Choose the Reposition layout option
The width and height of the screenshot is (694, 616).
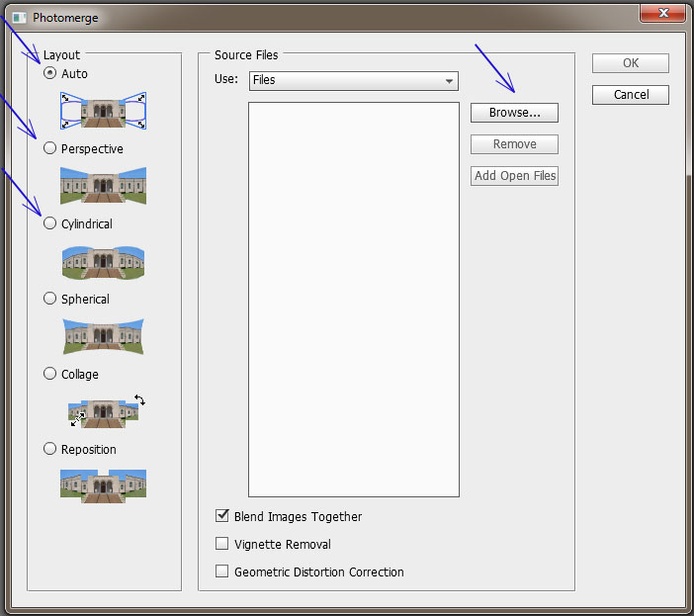click(50, 449)
